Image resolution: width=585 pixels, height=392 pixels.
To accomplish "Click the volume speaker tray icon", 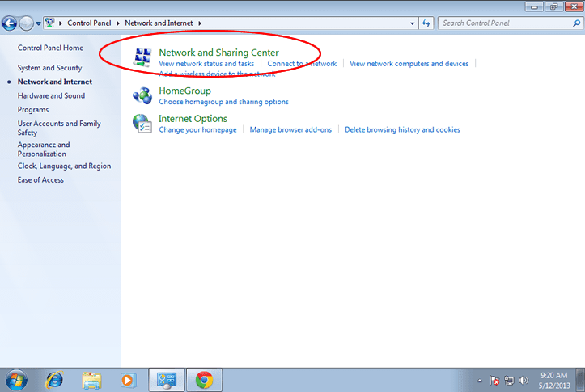I will click(x=523, y=381).
